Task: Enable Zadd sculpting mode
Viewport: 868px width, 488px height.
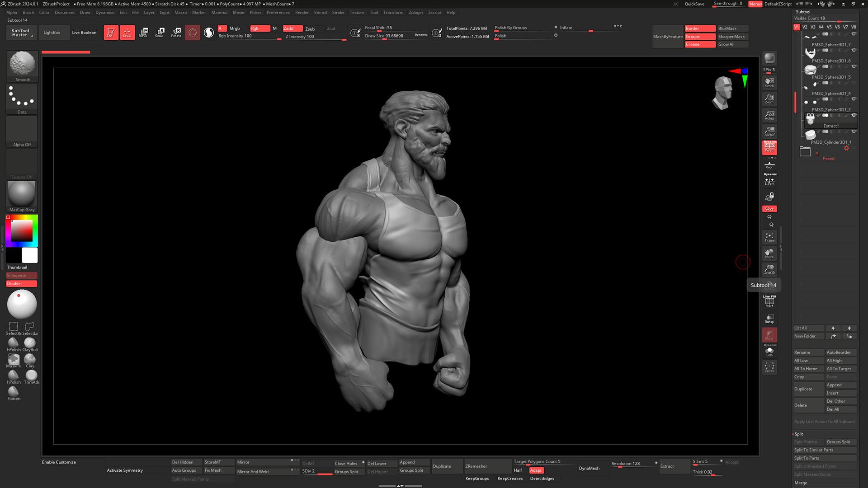Action: point(292,28)
